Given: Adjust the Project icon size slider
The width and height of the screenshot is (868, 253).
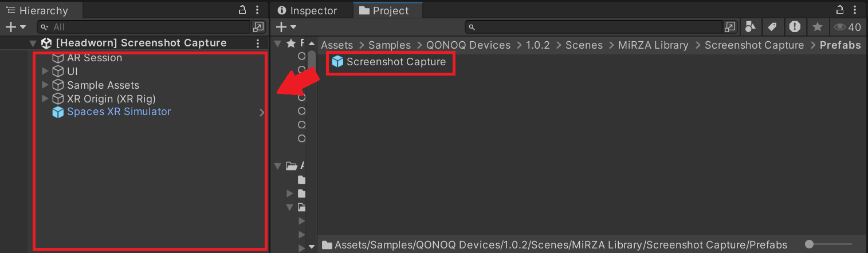Looking at the screenshot, I should pos(809,244).
